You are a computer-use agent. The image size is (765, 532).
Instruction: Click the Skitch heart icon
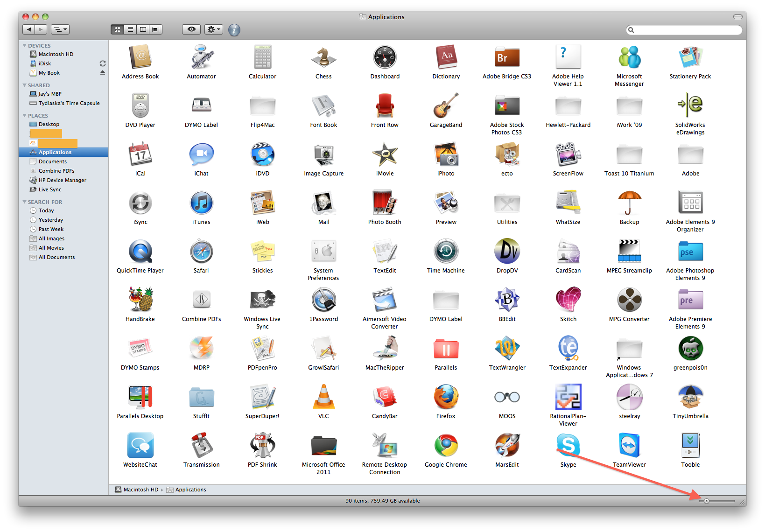click(x=568, y=300)
